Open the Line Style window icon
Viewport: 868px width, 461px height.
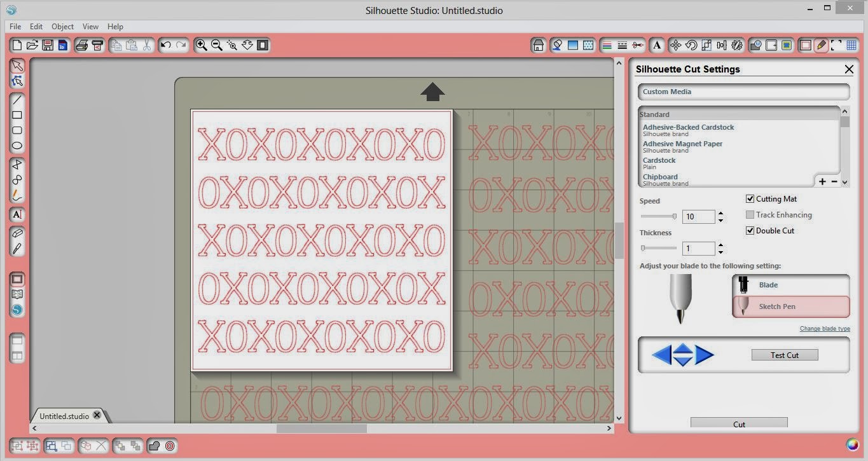(x=622, y=45)
